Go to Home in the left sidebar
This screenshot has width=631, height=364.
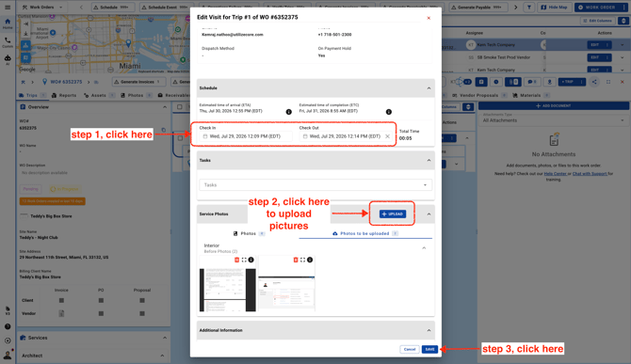(x=8, y=24)
